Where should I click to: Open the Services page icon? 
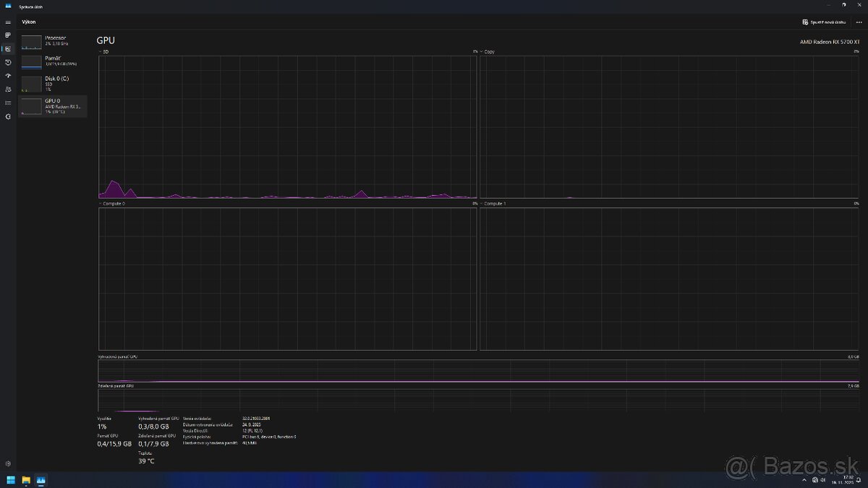[x=8, y=116]
